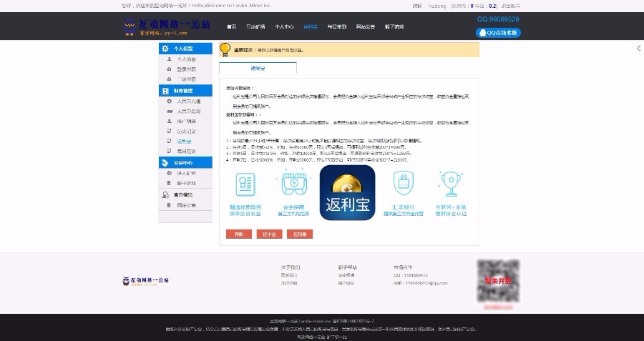Open 登录密码 in the sidebar
The height and width of the screenshot is (341, 644).
[187, 69]
